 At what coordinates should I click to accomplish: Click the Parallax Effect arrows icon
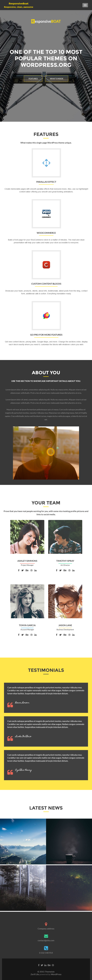coord(46,163)
